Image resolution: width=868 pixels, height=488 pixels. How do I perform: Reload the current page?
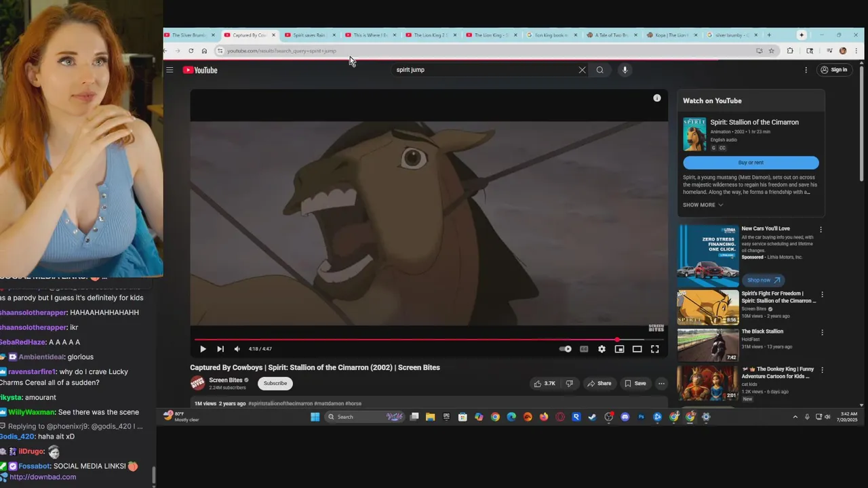191,51
